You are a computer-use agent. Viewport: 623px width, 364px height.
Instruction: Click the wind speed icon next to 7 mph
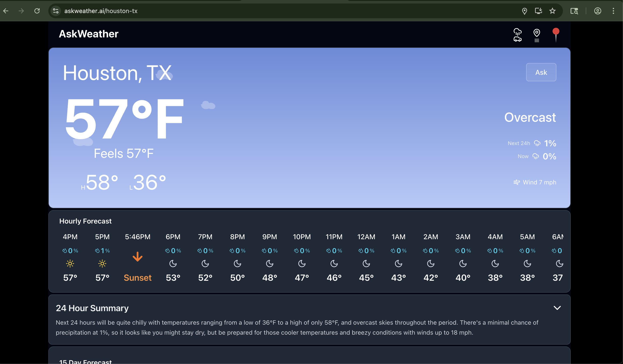[x=517, y=182]
